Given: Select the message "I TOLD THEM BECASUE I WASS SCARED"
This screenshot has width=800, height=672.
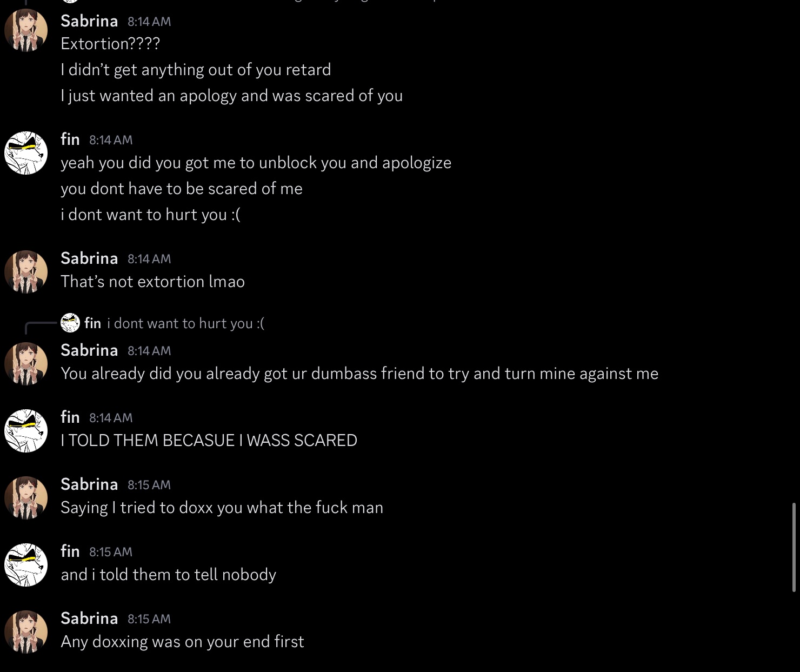Looking at the screenshot, I should pos(209,440).
